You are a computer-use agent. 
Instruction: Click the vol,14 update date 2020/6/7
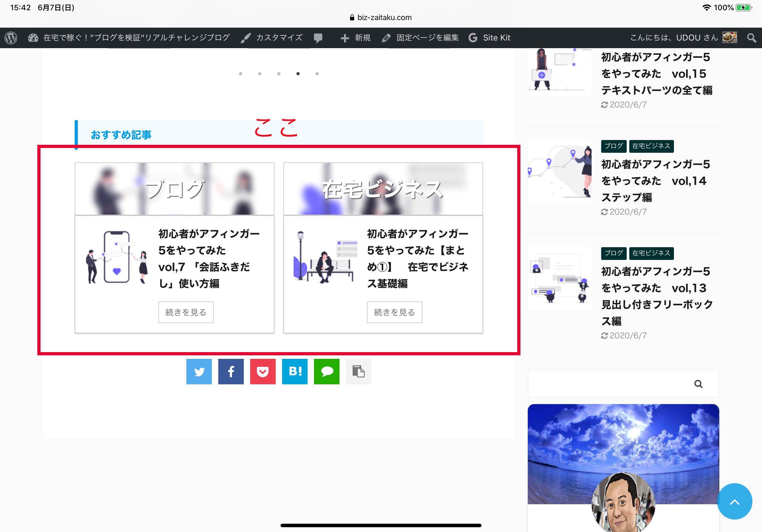624,212
